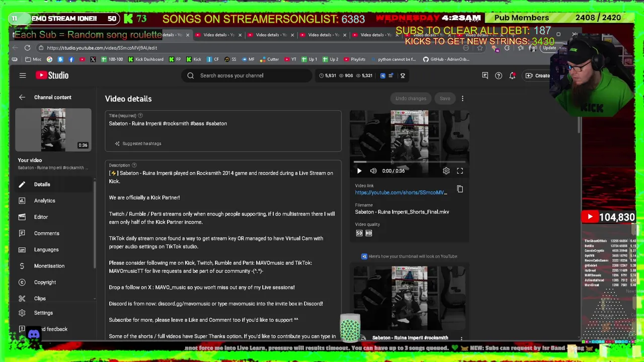Click the page vertical scrollbar

[579, 125]
